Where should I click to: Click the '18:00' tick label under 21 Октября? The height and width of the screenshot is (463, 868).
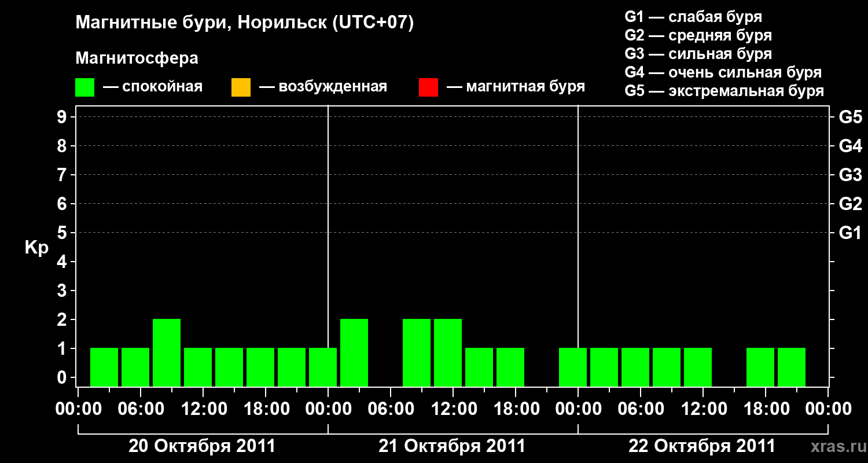pyautogui.click(x=516, y=409)
